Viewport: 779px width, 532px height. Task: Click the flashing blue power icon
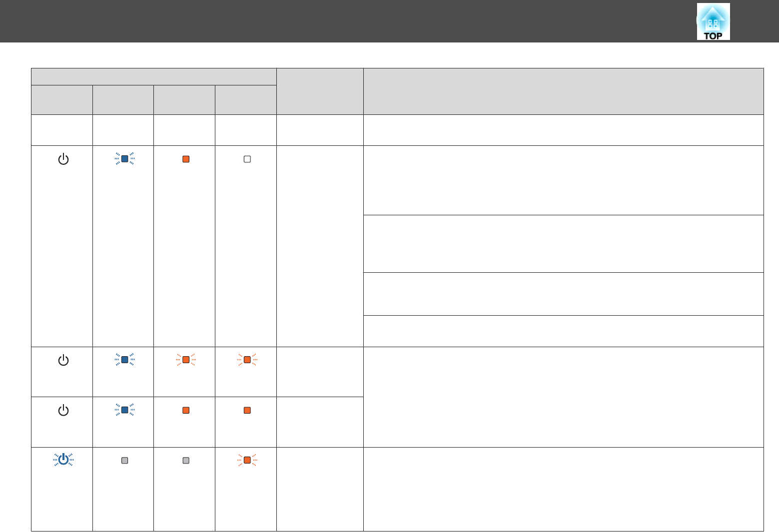[63, 460]
